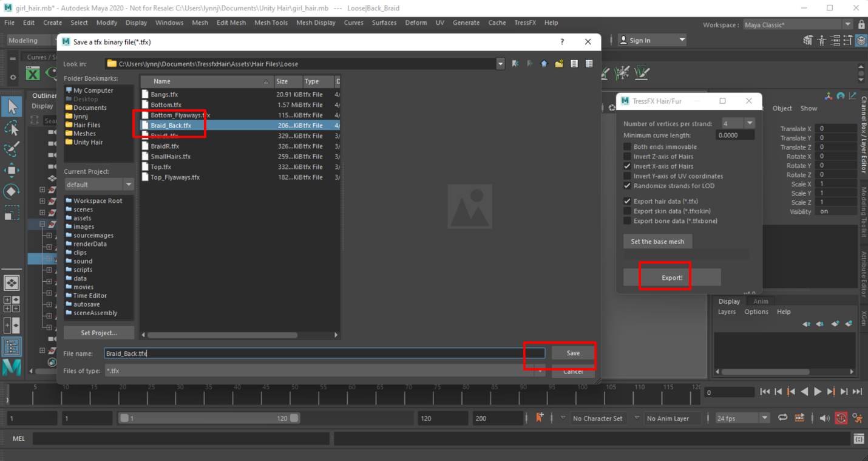
Task: Click the Export! button in TressFX panel
Action: click(x=671, y=277)
